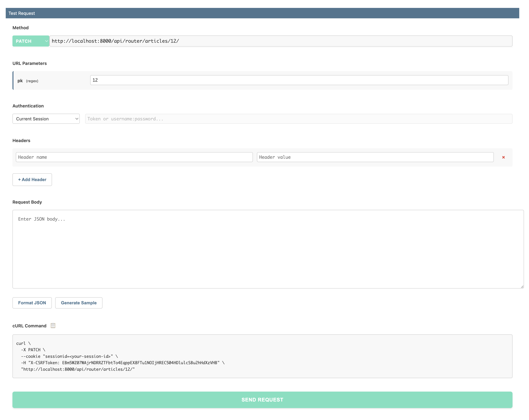Screen dimensions: 529x420
Task: Copy cURL command via clipboard icon
Action: coord(53,325)
